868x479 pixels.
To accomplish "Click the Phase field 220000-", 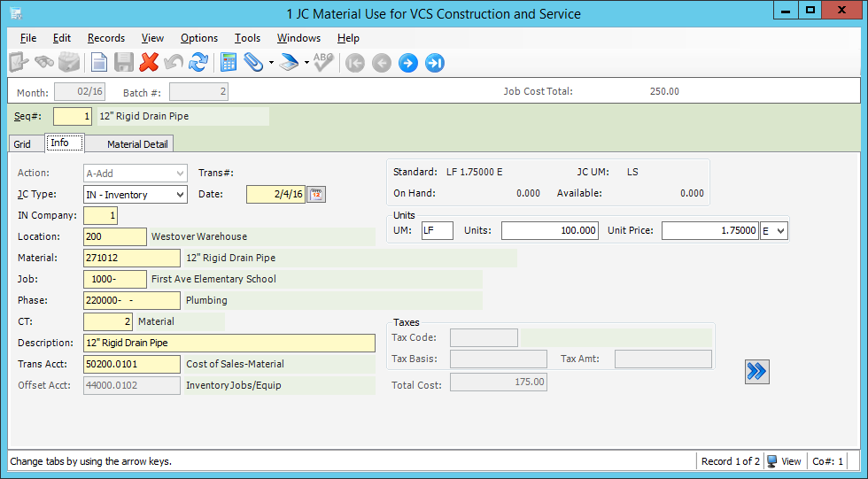I will click(x=132, y=300).
